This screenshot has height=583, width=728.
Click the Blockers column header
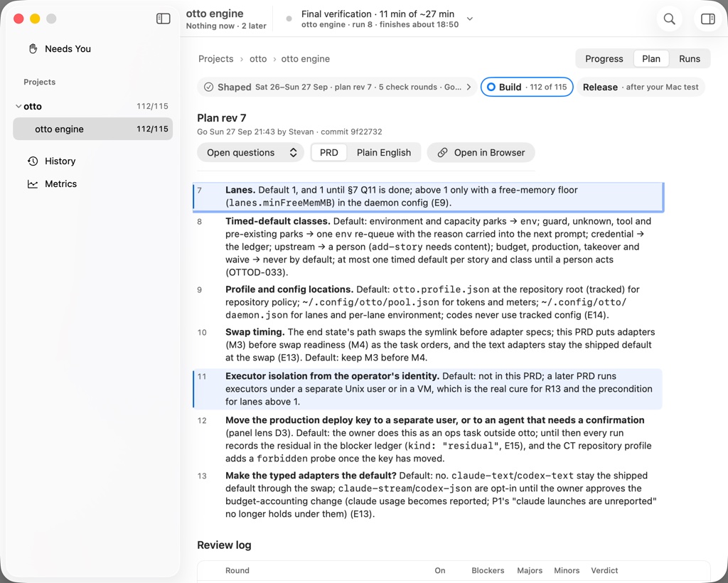488,570
